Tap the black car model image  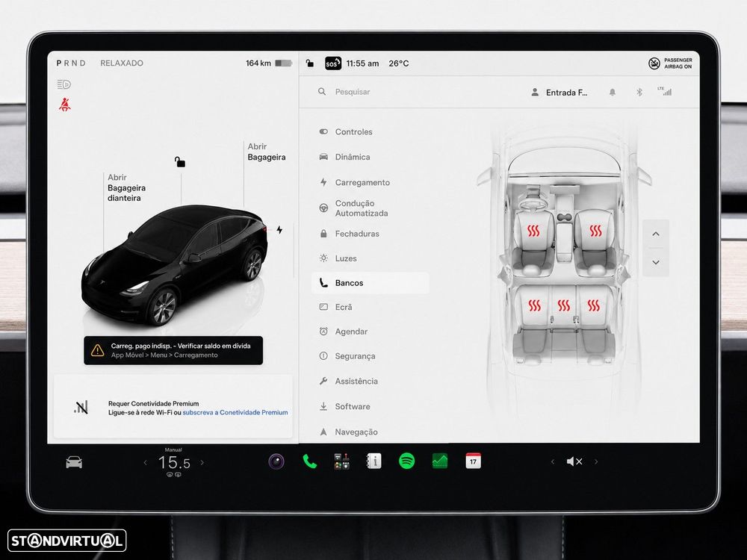coord(174,265)
